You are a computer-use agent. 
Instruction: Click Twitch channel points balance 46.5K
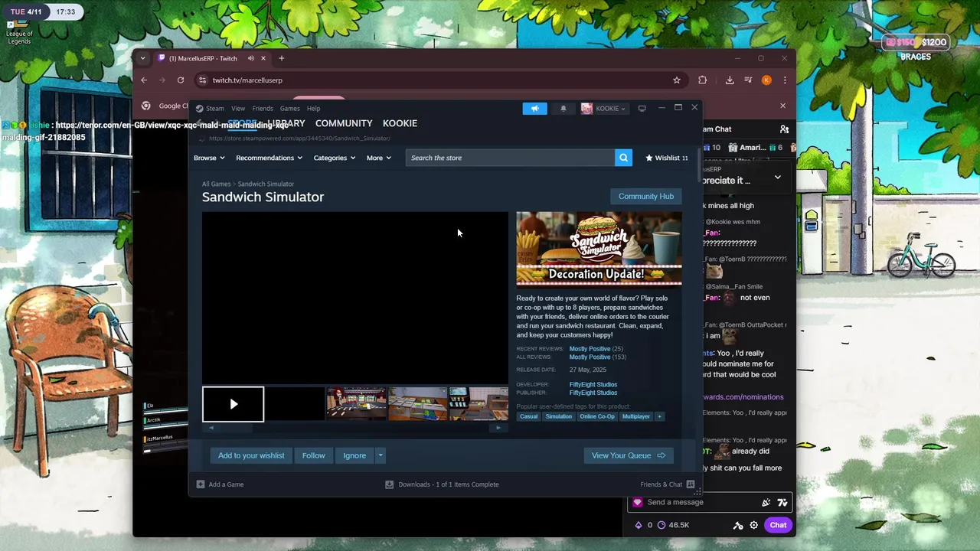coord(674,525)
